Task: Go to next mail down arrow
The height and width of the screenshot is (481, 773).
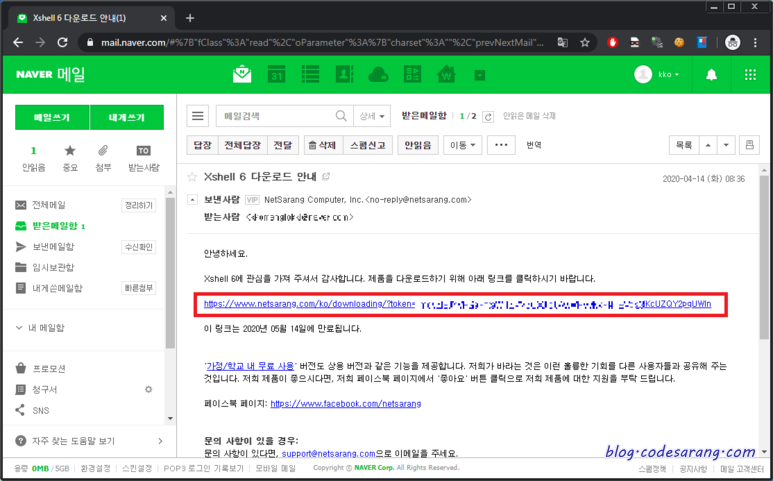Action: click(x=726, y=145)
